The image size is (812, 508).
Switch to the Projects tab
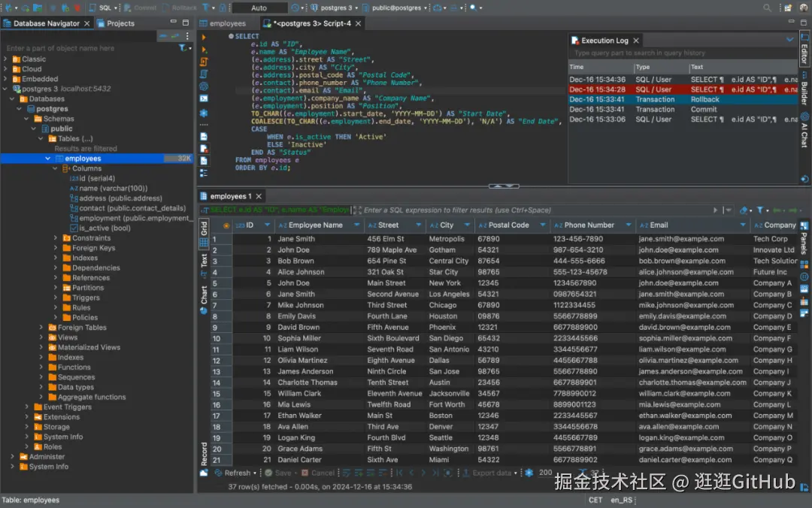(120, 23)
